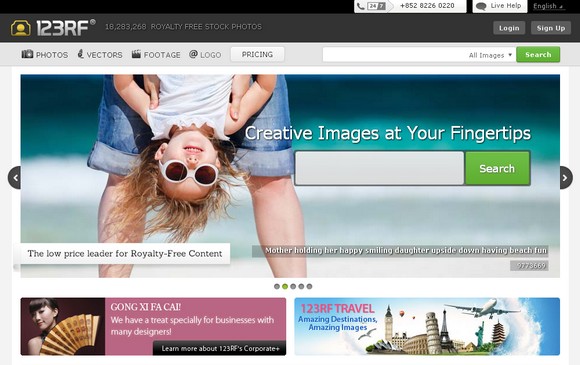Click the Vectors pen icon
580x365 pixels.
click(81, 54)
